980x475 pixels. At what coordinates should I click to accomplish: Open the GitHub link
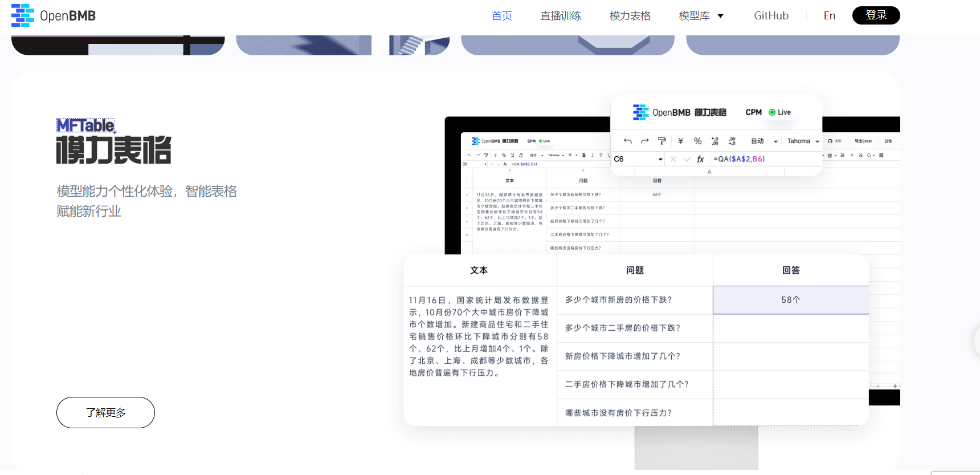tap(771, 16)
